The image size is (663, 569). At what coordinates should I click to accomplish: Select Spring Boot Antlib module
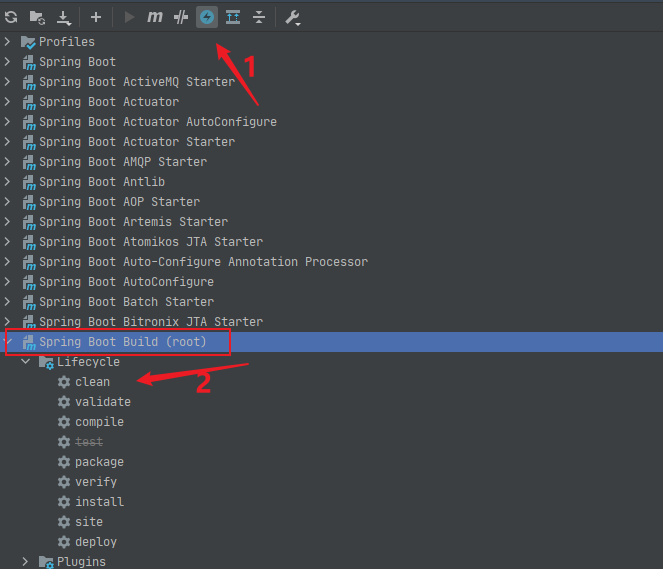point(102,182)
